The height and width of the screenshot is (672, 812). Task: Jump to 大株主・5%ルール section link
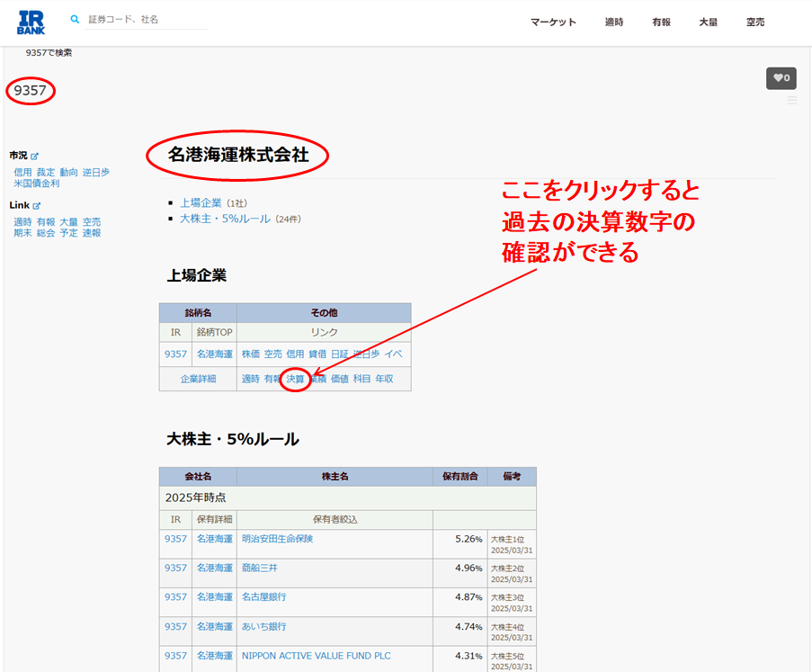pyautogui.click(x=225, y=219)
